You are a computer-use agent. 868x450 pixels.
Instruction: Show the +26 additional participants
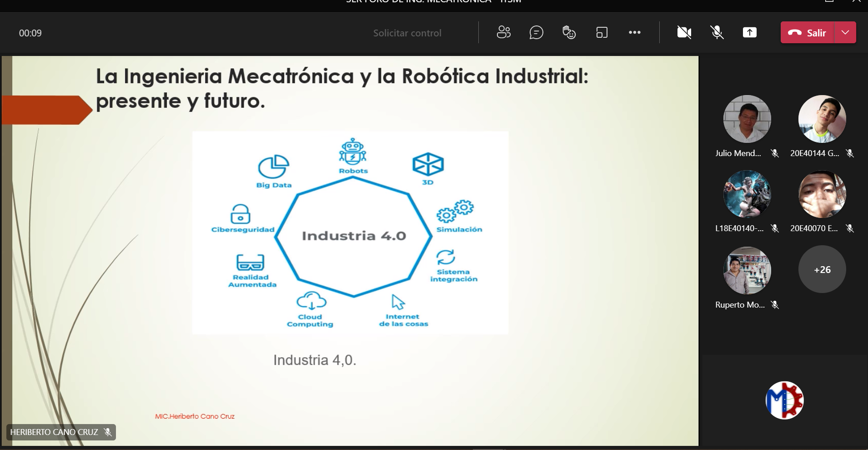coord(822,269)
